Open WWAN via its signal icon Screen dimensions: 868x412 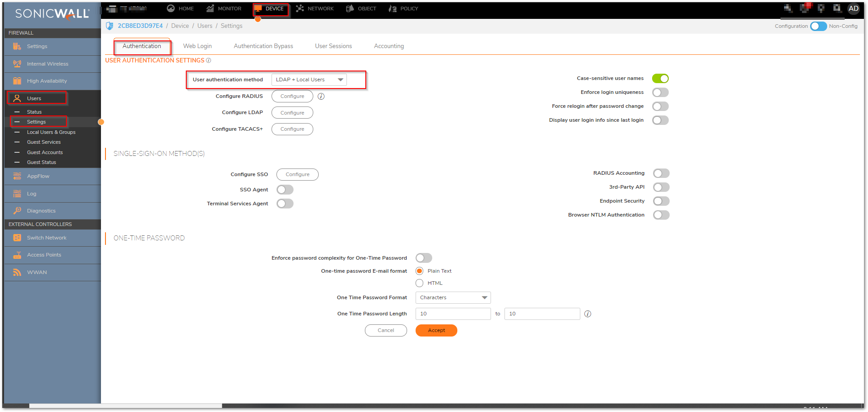pyautogui.click(x=17, y=272)
